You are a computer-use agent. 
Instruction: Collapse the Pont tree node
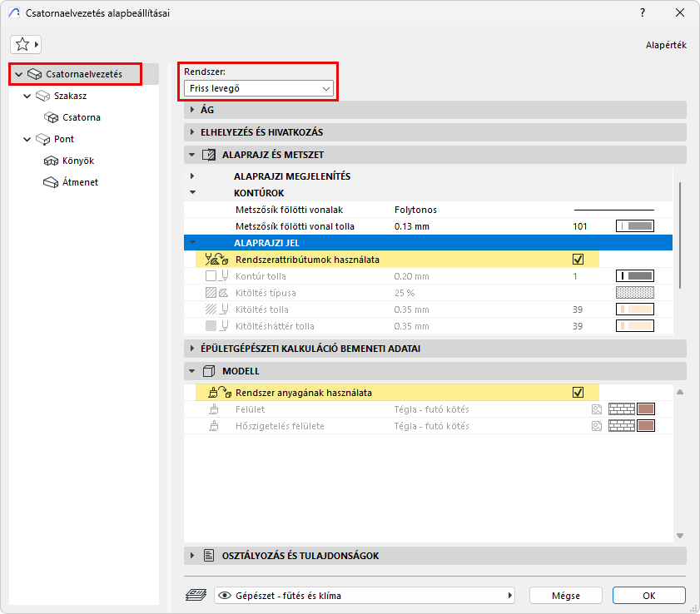[x=27, y=139]
